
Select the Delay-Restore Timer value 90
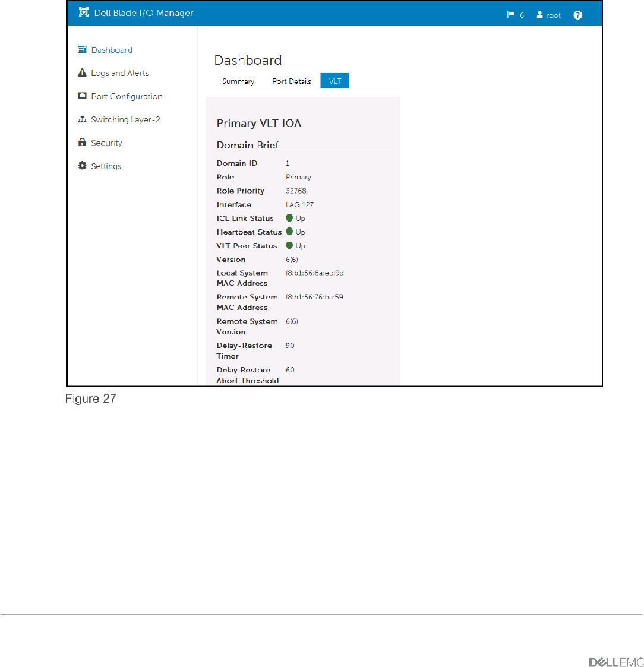click(x=290, y=346)
